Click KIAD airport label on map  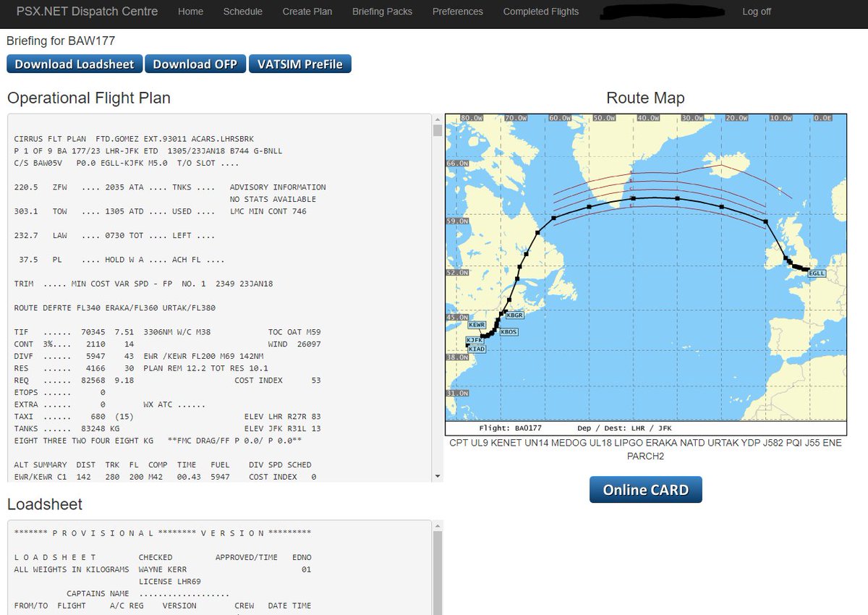pos(477,349)
